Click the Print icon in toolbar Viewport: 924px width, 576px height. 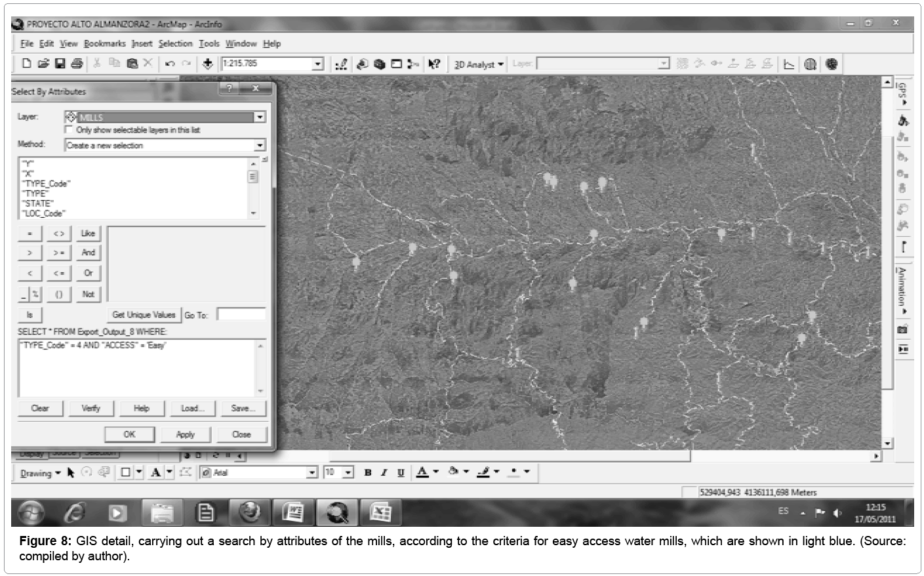[x=77, y=64]
